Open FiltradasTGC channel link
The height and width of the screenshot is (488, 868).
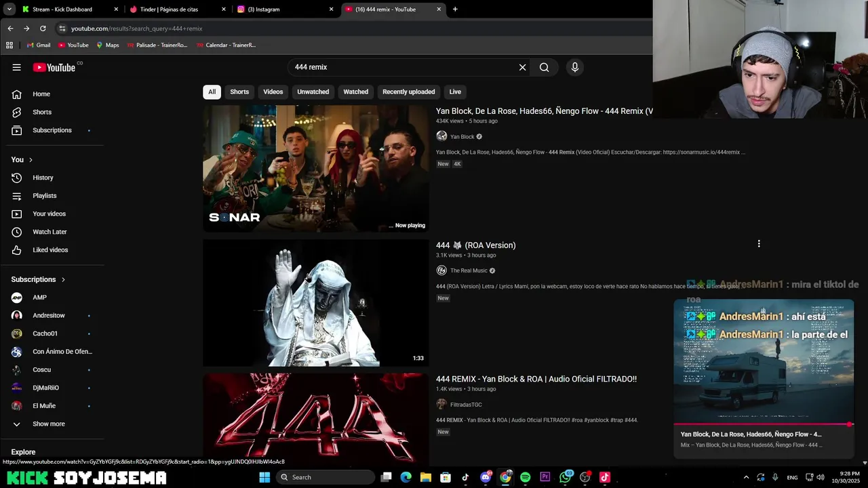click(x=466, y=405)
